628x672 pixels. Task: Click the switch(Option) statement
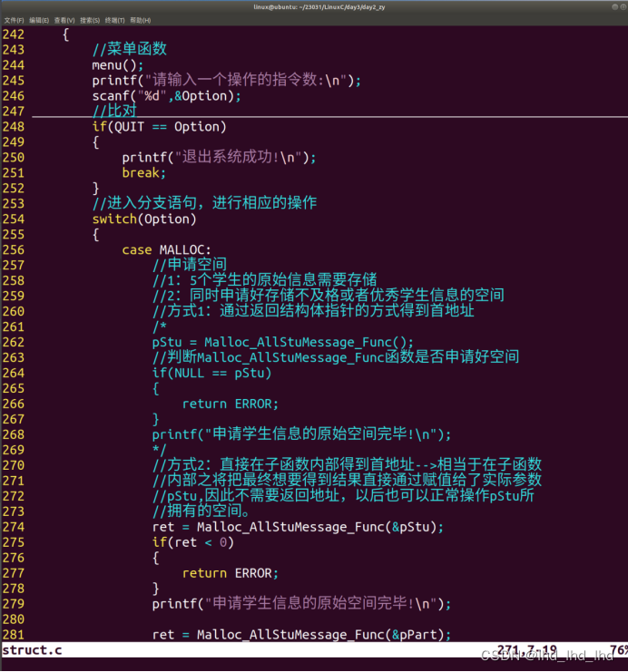point(144,219)
